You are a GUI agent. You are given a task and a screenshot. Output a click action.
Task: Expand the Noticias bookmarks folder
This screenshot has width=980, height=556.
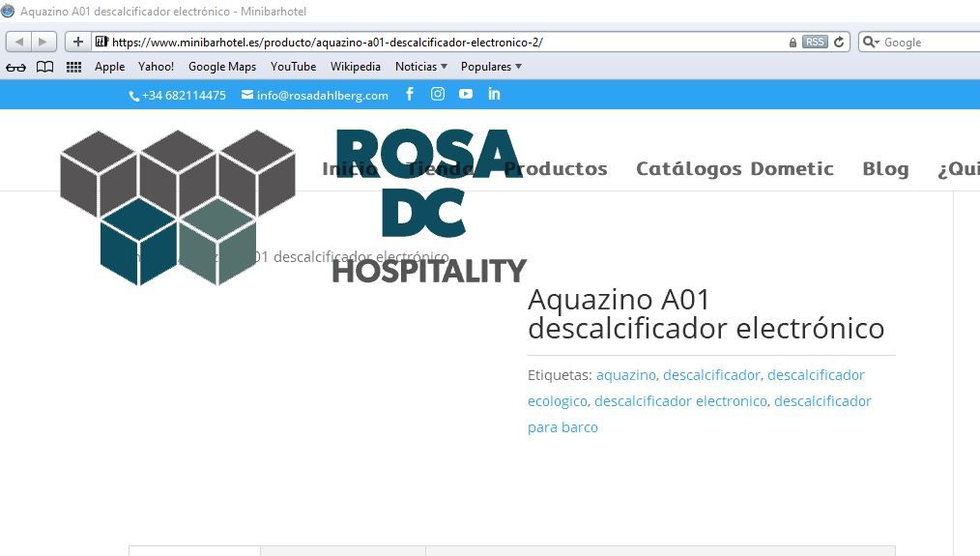(x=421, y=67)
